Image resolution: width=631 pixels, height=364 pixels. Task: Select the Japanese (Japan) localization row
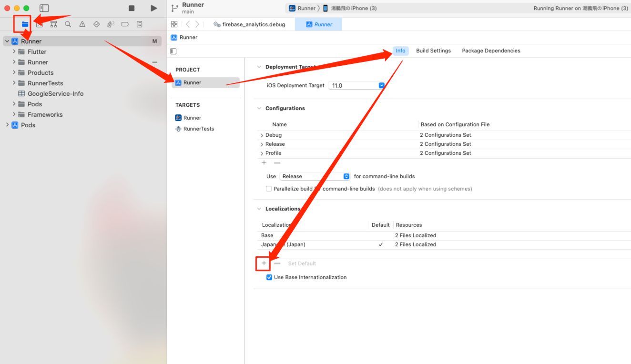tap(443, 244)
